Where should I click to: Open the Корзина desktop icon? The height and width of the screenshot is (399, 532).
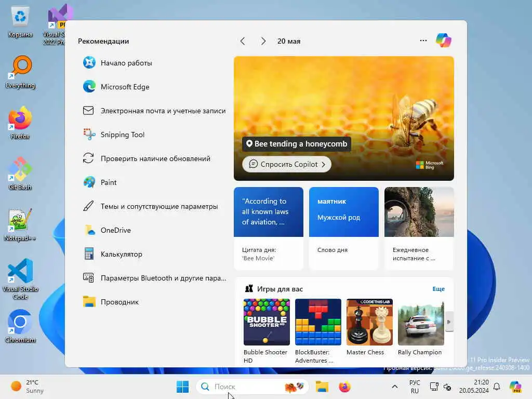click(x=20, y=21)
